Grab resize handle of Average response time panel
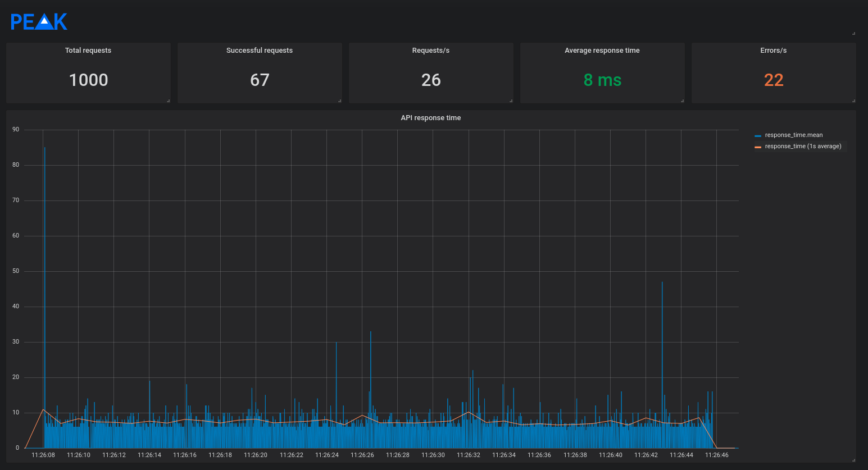The image size is (868, 470). [683, 101]
